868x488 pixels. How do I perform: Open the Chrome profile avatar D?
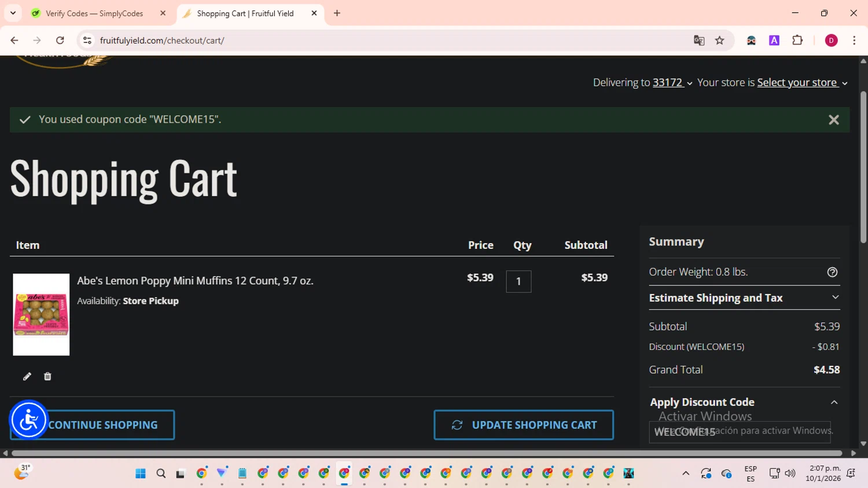click(x=831, y=41)
